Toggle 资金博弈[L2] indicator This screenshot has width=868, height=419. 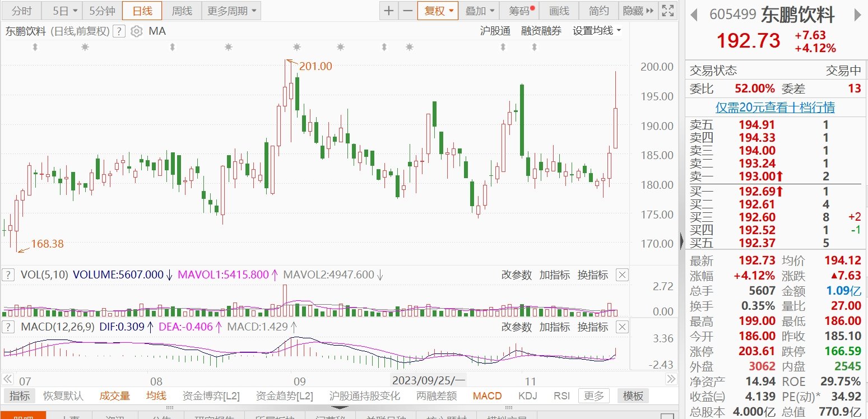click(x=211, y=396)
